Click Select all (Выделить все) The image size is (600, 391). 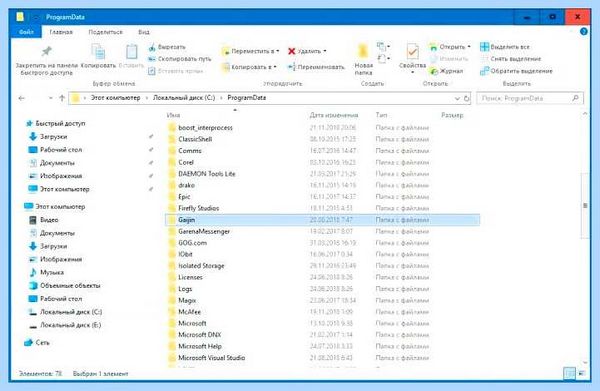point(505,47)
